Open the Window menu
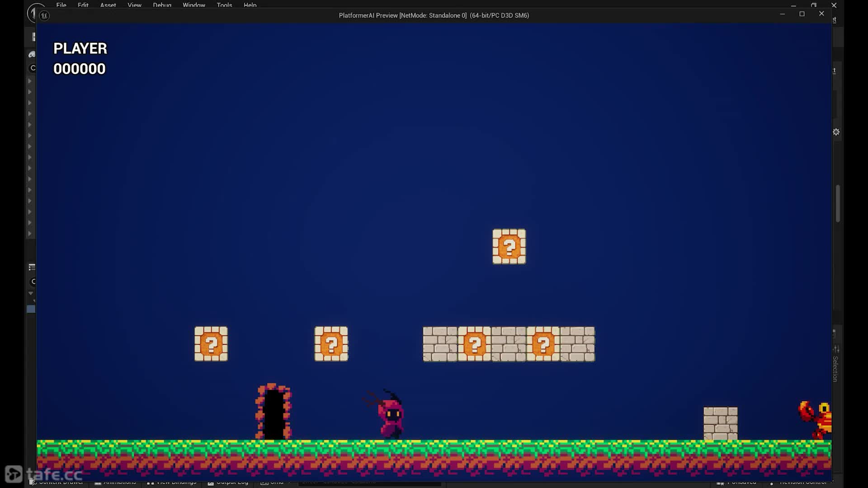Image resolution: width=868 pixels, height=488 pixels. [x=194, y=5]
